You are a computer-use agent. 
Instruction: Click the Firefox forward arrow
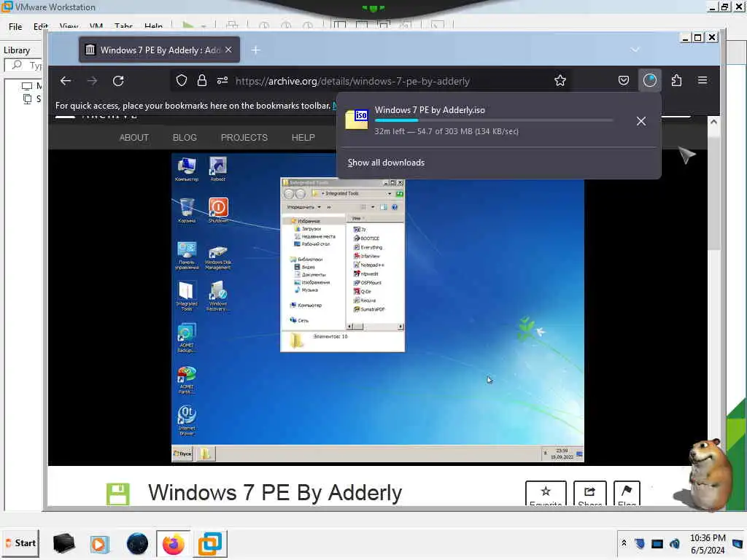tap(92, 81)
